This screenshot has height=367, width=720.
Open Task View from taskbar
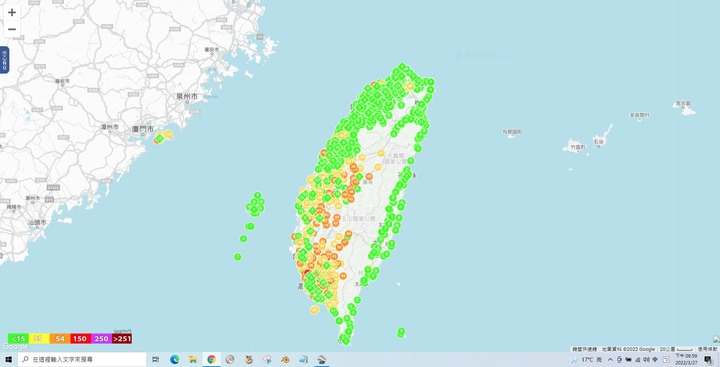(x=156, y=360)
